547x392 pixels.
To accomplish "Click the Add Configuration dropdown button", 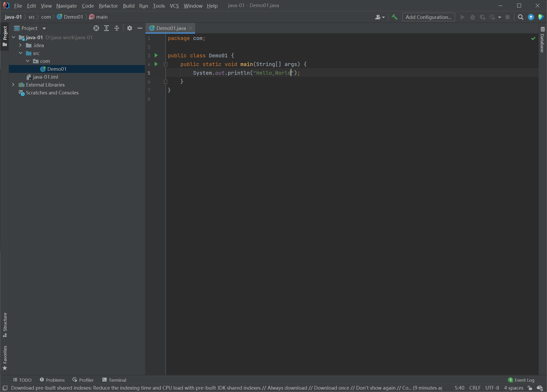I will tap(428, 17).
